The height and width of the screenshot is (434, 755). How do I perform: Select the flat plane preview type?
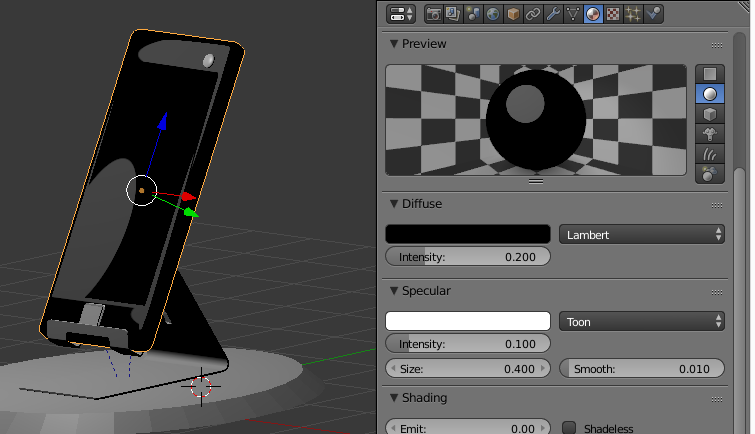[709, 74]
